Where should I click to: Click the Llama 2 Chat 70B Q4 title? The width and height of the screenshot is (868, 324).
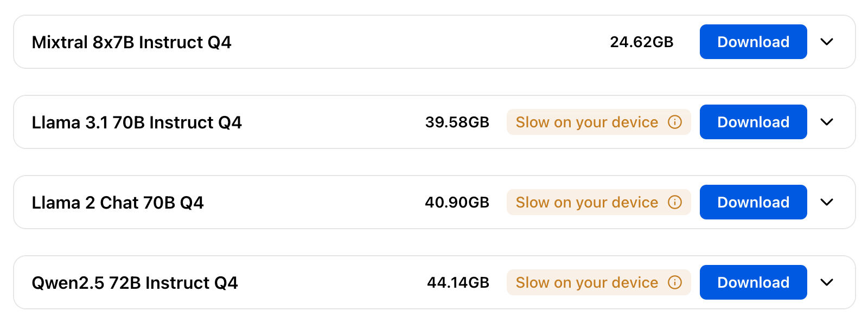118,203
